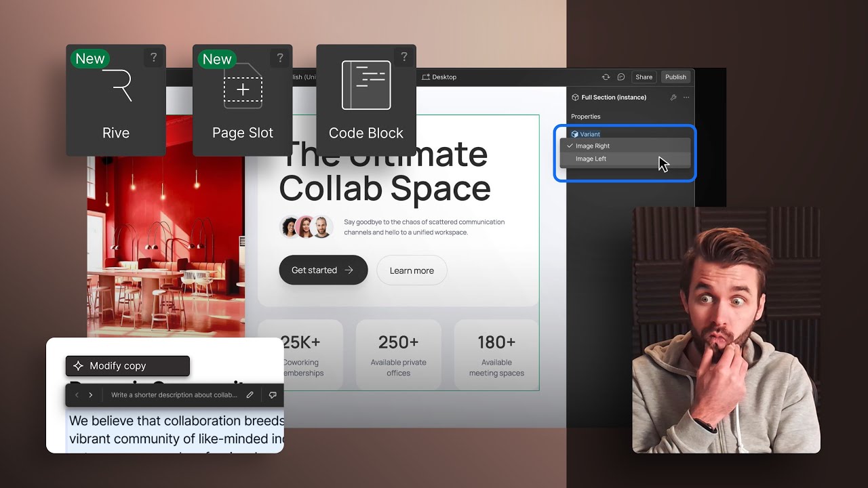The image size is (868, 488).
Task: Go to previous suggestion with left chevron
Action: pos(77,394)
